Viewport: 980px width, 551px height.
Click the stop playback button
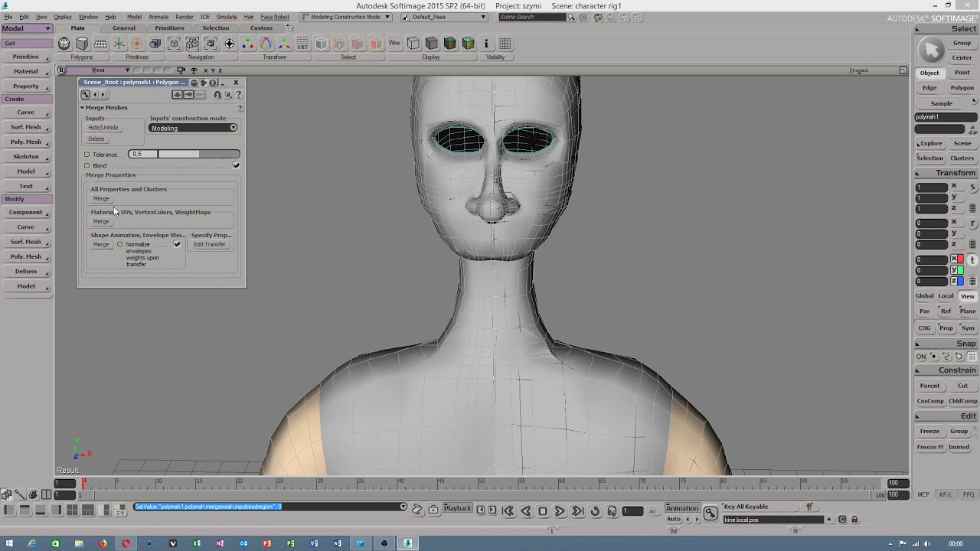[543, 511]
